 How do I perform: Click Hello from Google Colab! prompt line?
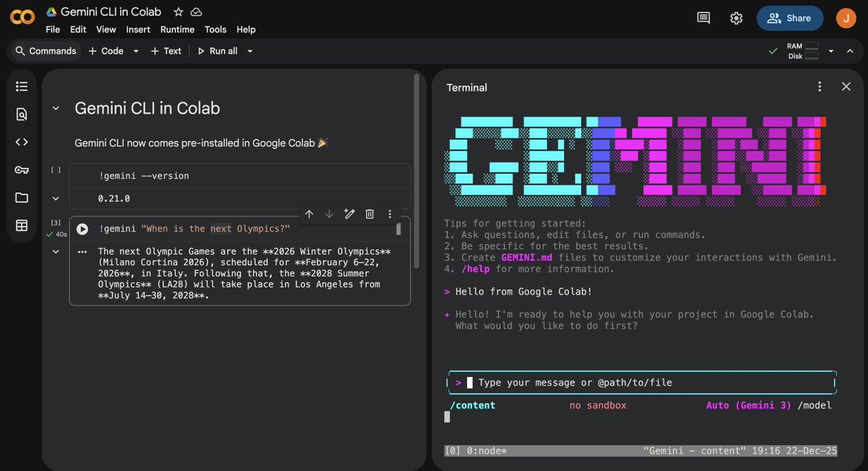coord(518,292)
